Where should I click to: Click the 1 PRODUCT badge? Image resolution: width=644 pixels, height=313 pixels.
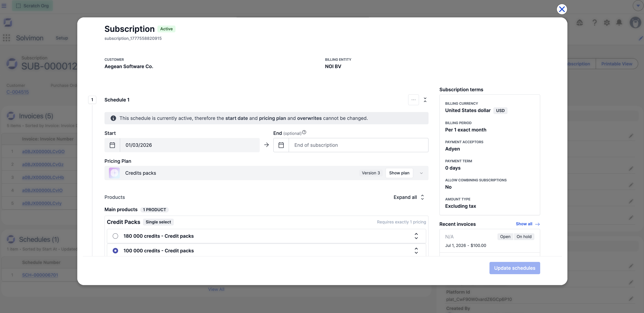point(155,210)
